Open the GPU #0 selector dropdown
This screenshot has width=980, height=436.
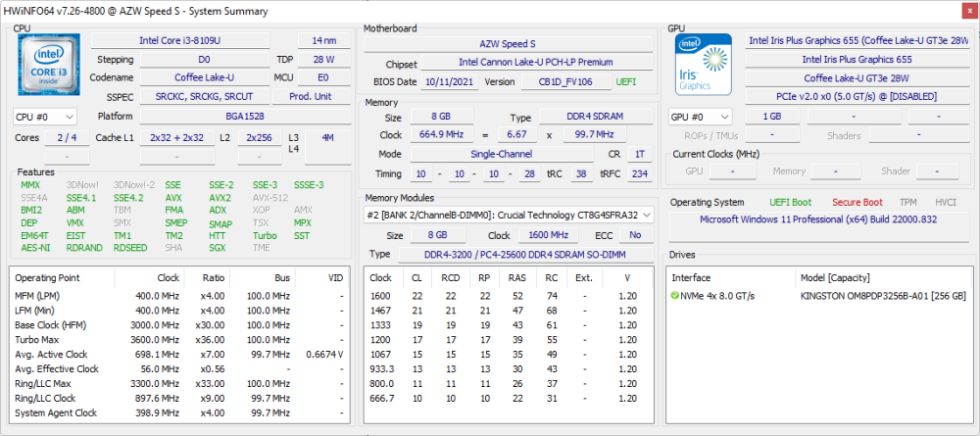coord(701,117)
